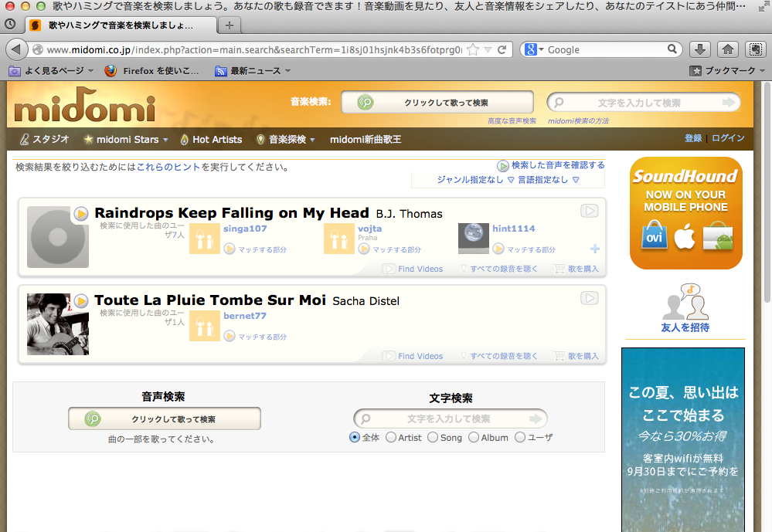Submit the header text search with the arrow

click(729, 103)
